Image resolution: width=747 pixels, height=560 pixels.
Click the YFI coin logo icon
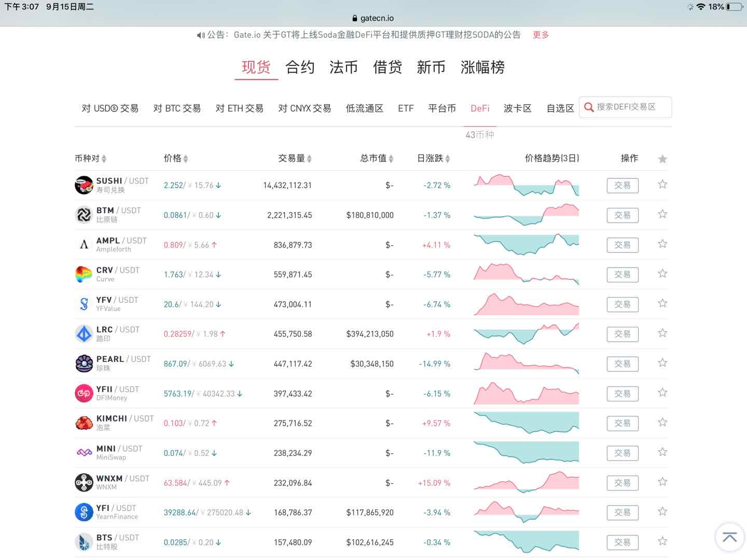(x=84, y=512)
